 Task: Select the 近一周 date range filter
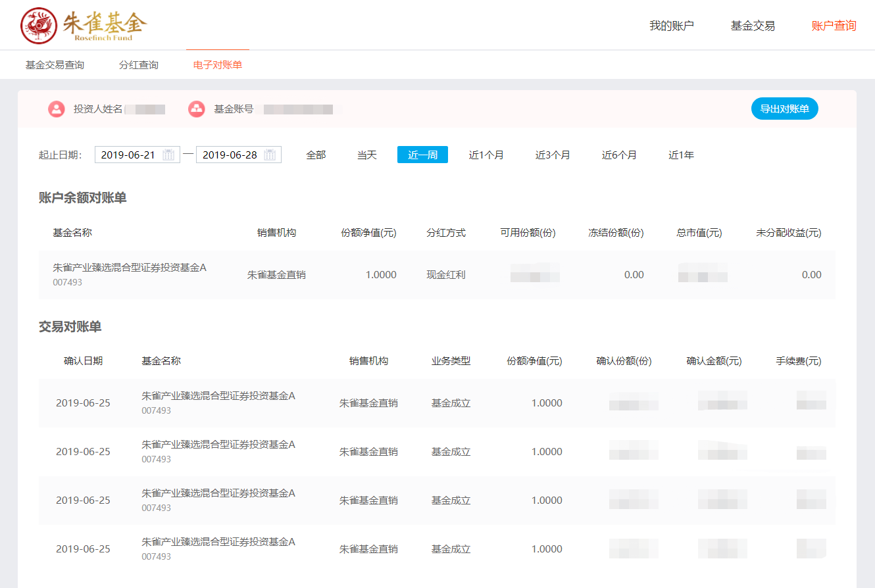(422, 155)
